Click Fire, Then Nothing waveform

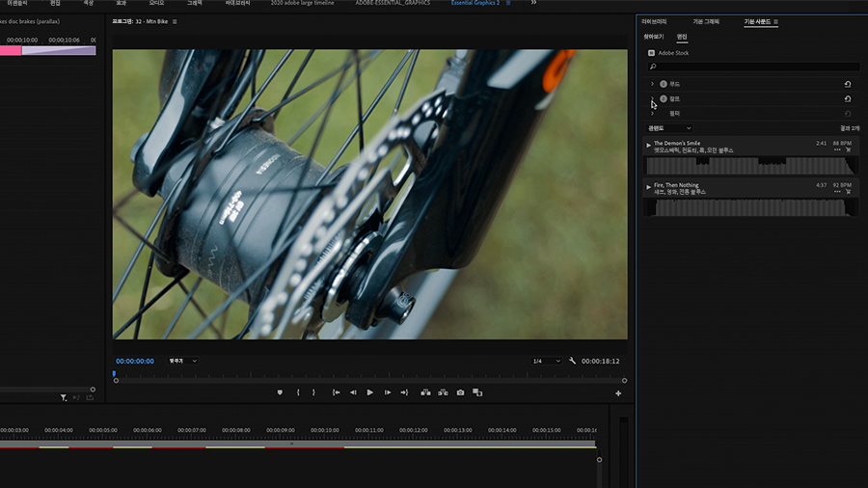pos(750,207)
